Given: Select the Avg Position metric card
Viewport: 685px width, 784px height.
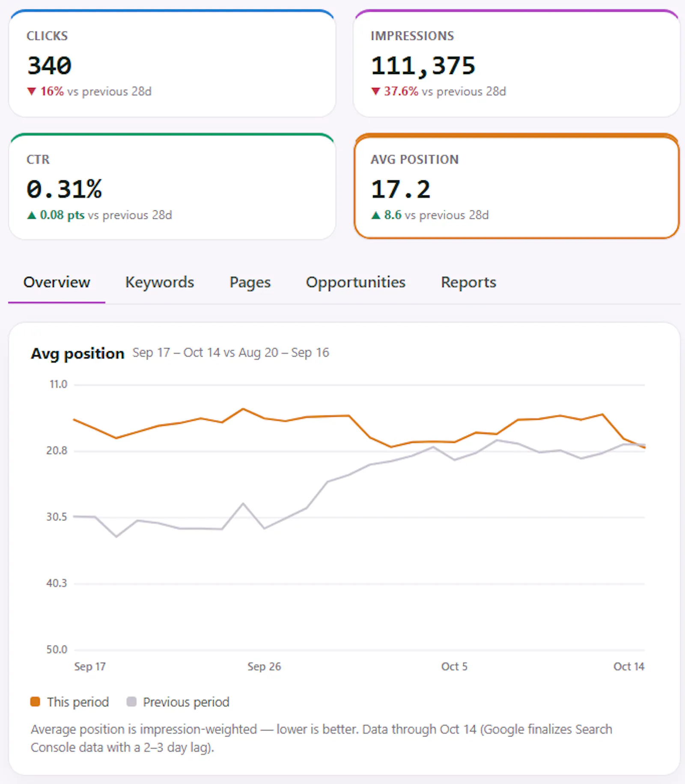Looking at the screenshot, I should point(517,186).
